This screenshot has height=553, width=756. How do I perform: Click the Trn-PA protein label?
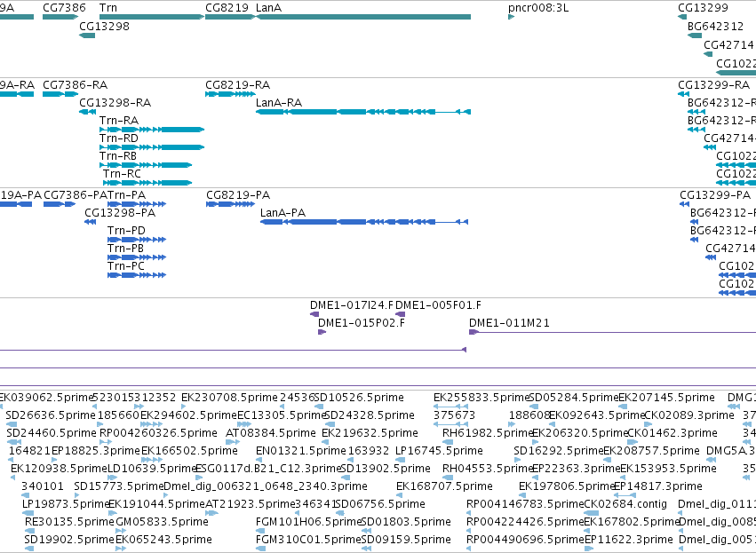tap(126, 195)
